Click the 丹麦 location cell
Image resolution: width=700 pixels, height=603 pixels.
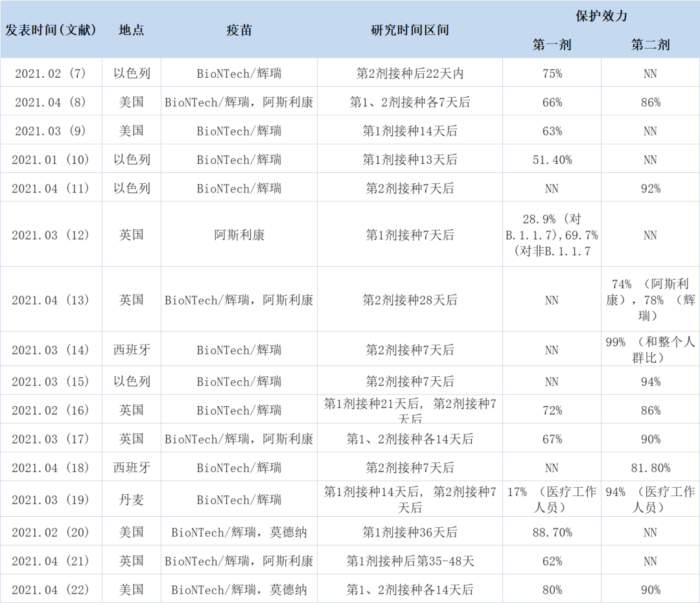(x=131, y=499)
